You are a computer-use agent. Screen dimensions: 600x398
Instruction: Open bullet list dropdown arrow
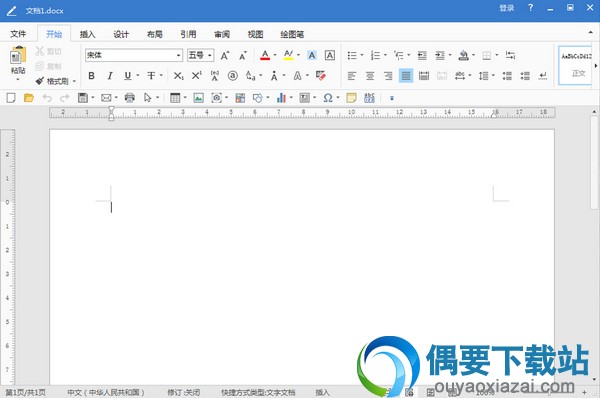click(362, 55)
